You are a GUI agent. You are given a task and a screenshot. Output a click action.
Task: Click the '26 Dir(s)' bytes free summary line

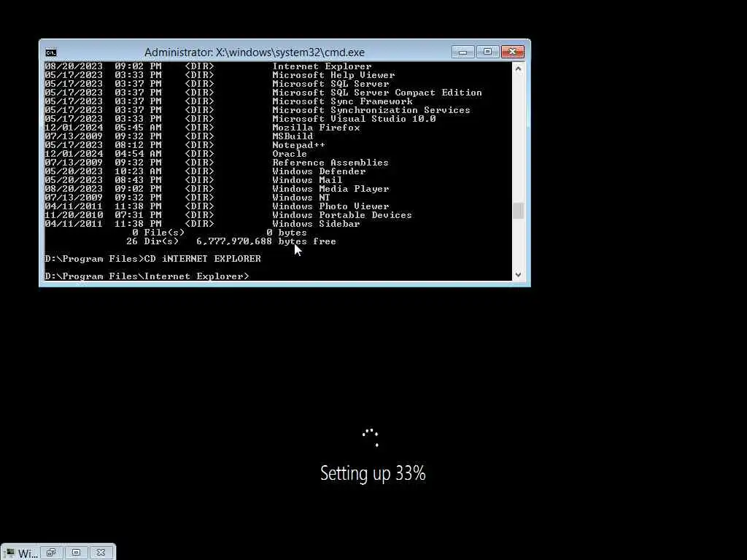click(231, 241)
